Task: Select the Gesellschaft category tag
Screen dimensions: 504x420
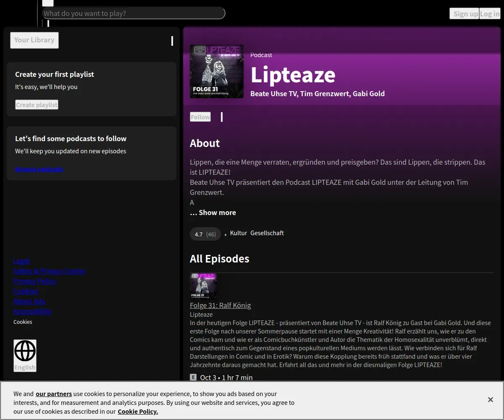Action: (x=267, y=233)
